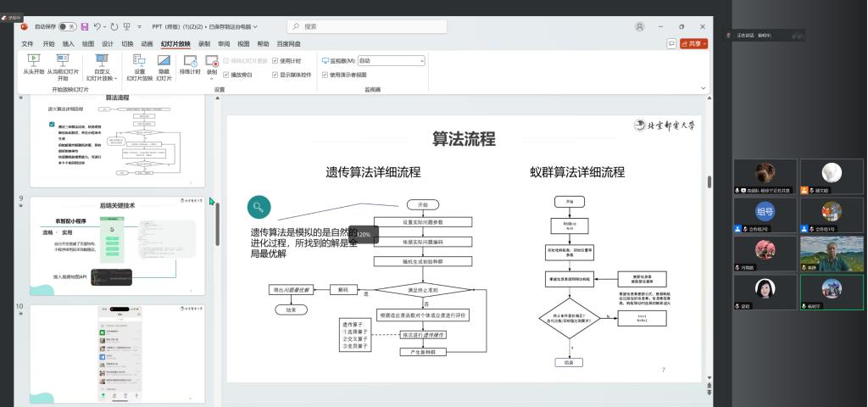The image size is (868, 407).
Task: Toggle the 使用计时 checkbox
Action: pyautogui.click(x=275, y=61)
